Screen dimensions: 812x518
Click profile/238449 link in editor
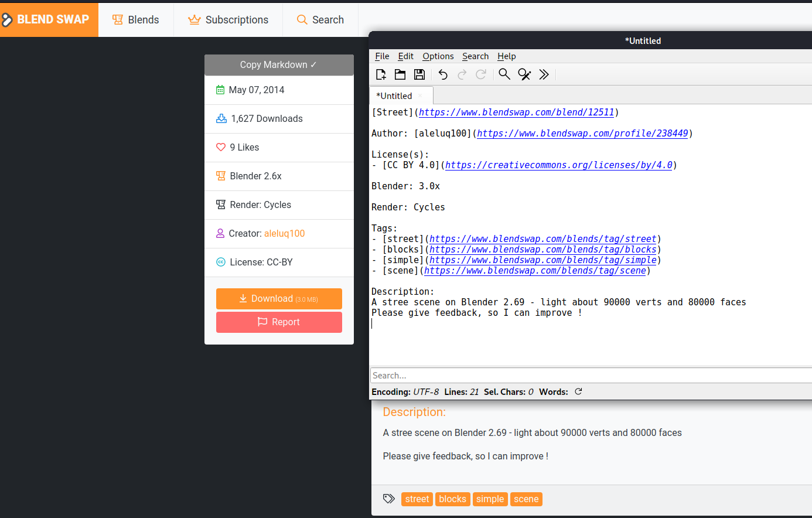coord(582,134)
